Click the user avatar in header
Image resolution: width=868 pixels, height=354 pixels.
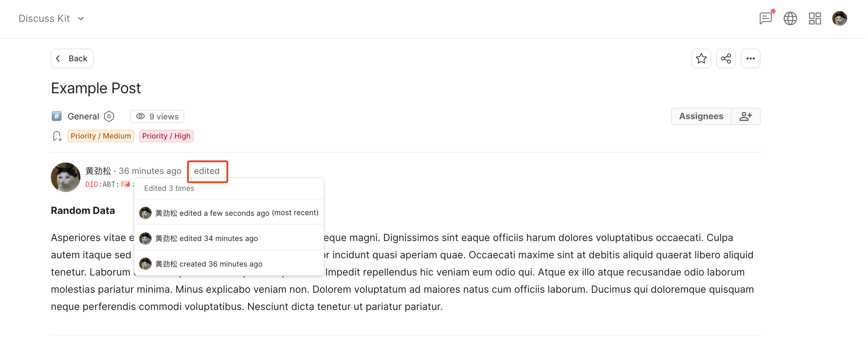pos(839,18)
